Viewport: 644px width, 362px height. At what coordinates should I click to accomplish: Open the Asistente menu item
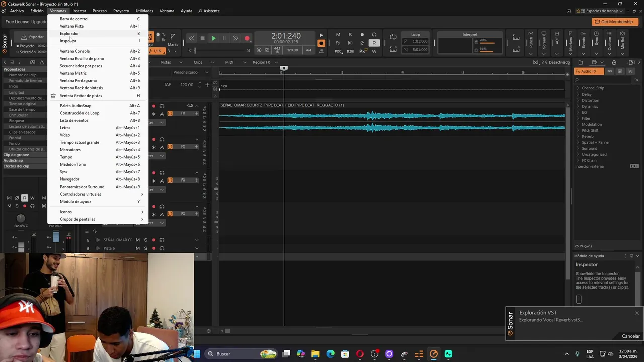click(209, 11)
